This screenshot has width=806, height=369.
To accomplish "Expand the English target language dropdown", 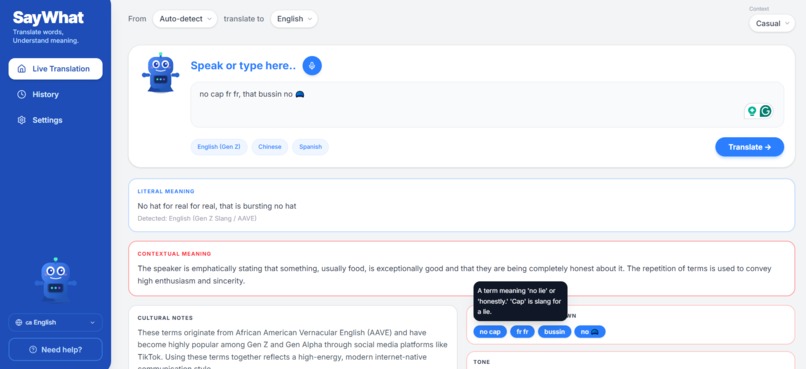I will [294, 19].
